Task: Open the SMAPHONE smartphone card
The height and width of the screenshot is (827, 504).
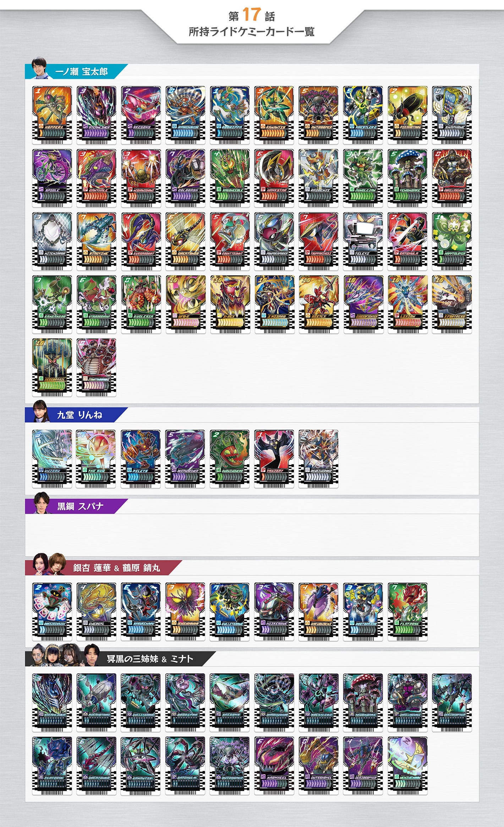Action: click(x=452, y=115)
